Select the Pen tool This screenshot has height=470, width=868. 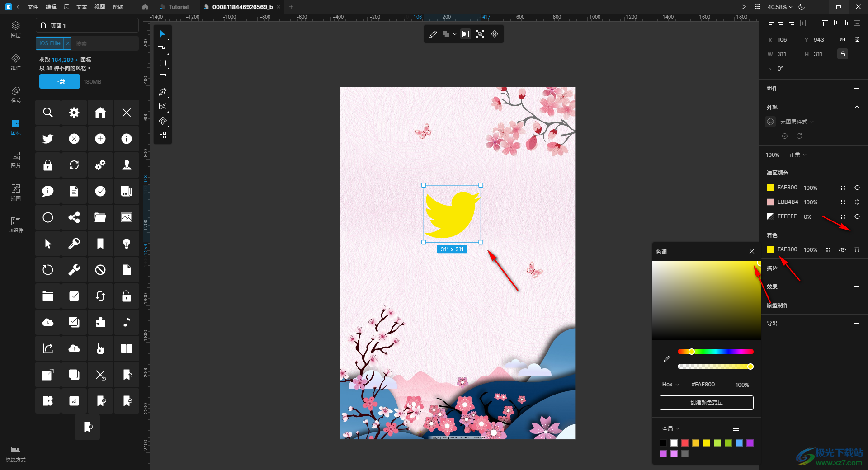tap(162, 92)
